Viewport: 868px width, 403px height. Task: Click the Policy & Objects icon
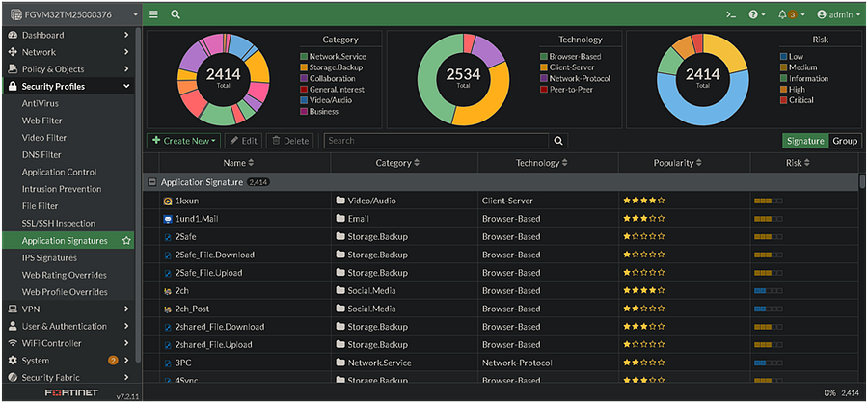coord(13,69)
